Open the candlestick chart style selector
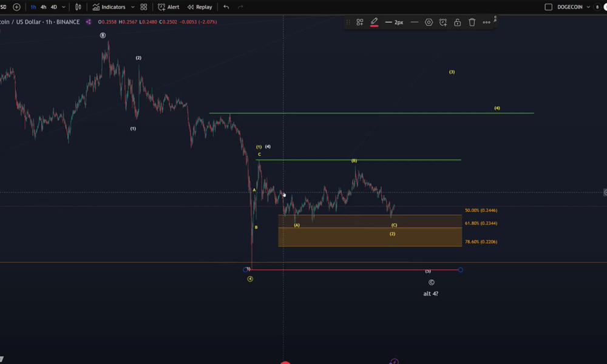607x364 pixels. (78, 7)
